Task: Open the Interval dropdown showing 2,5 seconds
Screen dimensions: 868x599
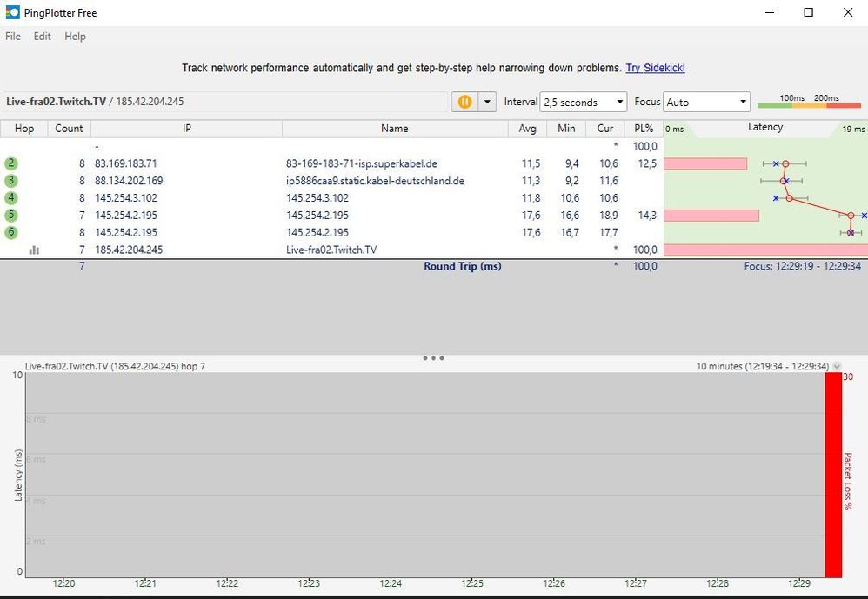Action: point(584,103)
